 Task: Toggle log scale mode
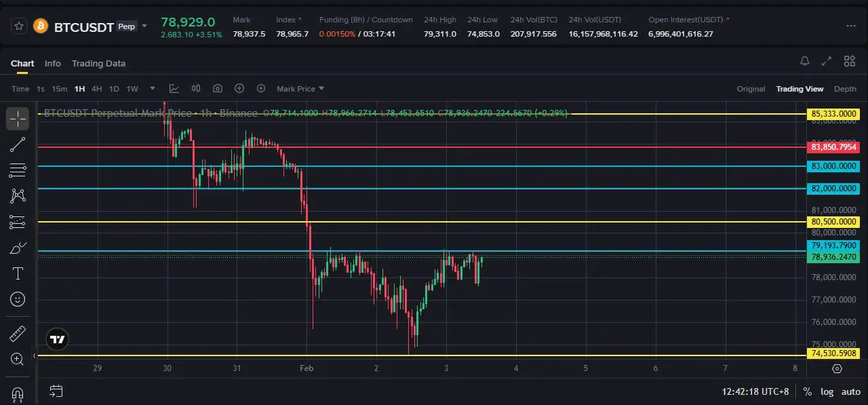(x=827, y=391)
